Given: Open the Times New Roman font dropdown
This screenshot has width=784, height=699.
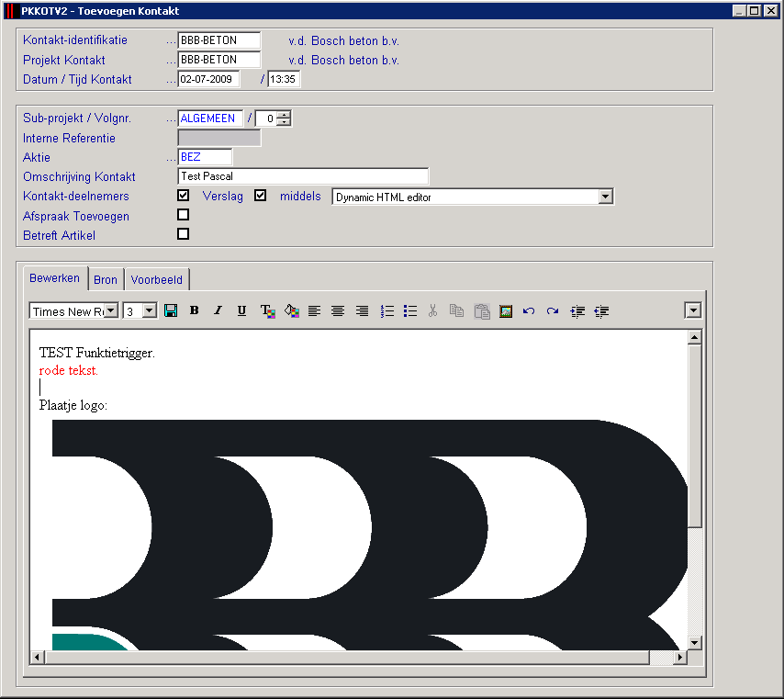Looking at the screenshot, I should (x=111, y=310).
